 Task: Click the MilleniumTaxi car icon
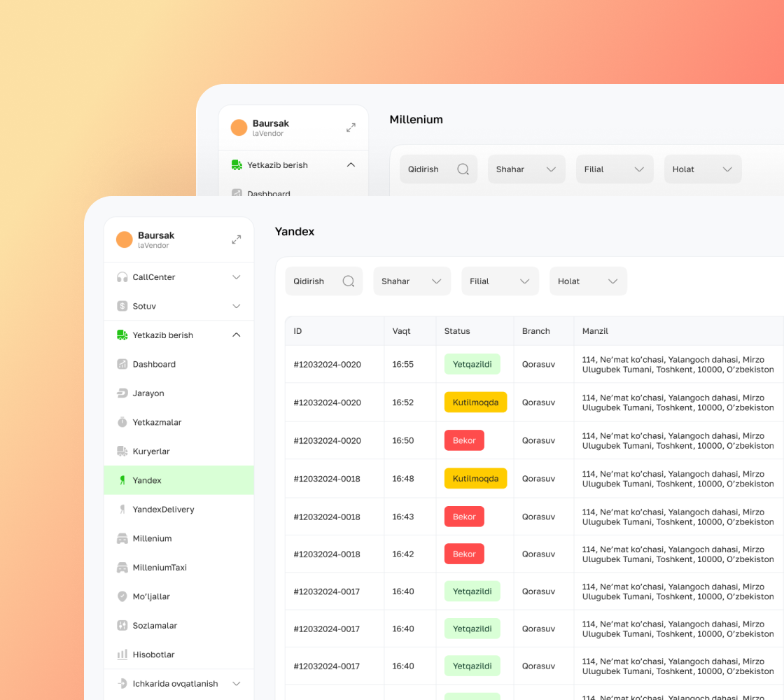[122, 567]
